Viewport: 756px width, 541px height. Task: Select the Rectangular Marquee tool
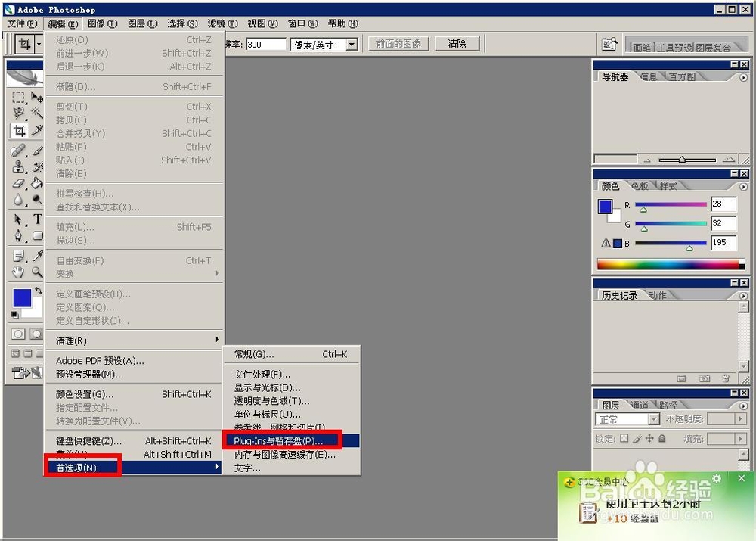18,98
